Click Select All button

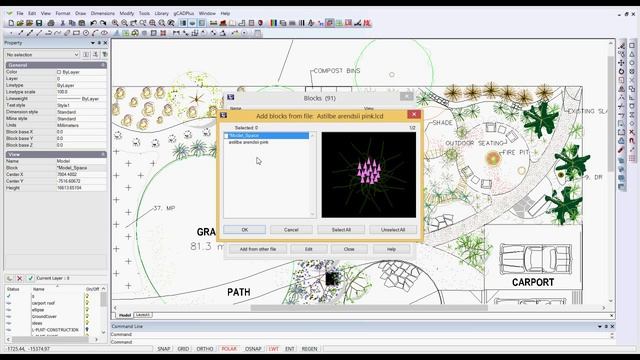(341, 230)
